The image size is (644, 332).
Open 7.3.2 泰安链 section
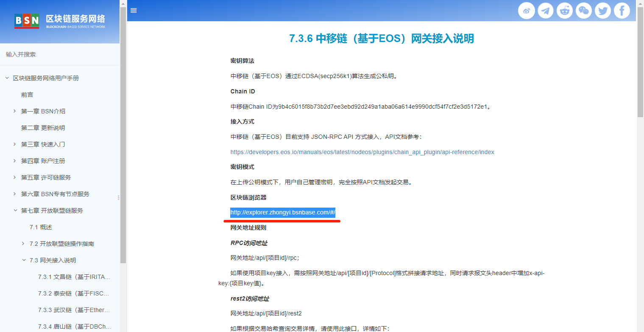click(x=75, y=293)
